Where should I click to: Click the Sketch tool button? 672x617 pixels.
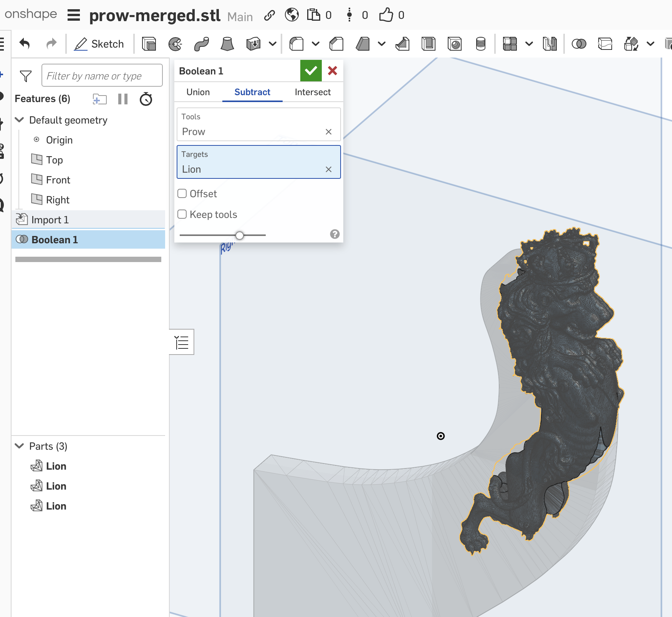pos(99,44)
